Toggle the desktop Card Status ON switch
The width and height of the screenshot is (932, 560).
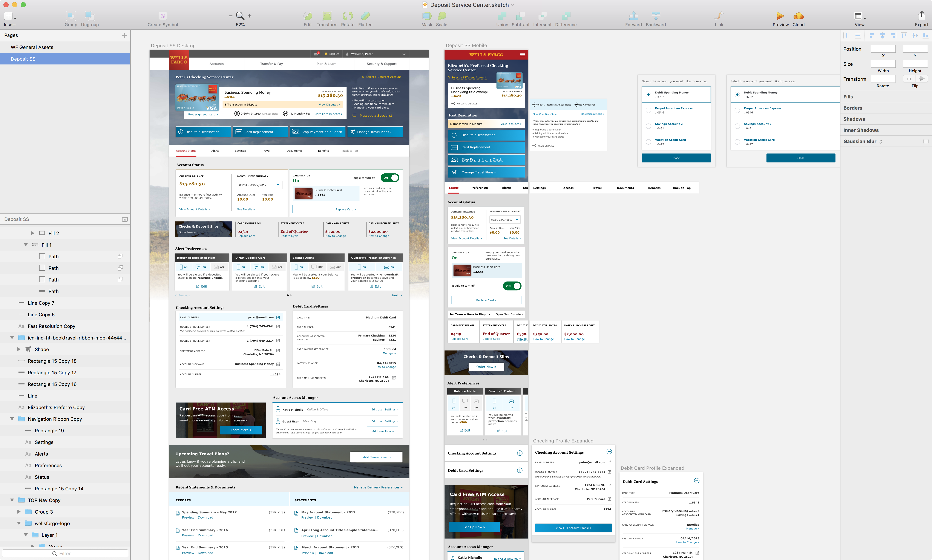click(390, 178)
